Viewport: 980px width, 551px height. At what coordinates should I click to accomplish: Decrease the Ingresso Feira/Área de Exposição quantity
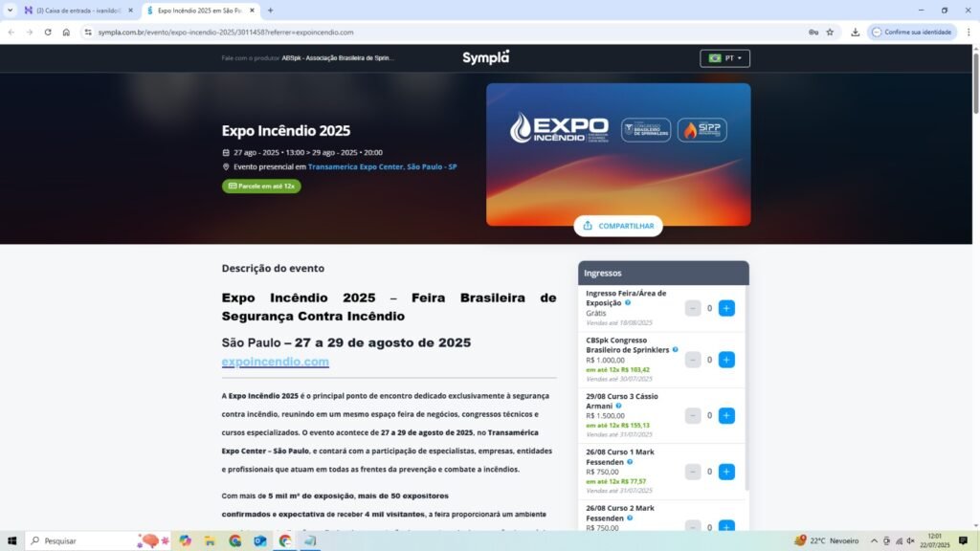click(693, 308)
